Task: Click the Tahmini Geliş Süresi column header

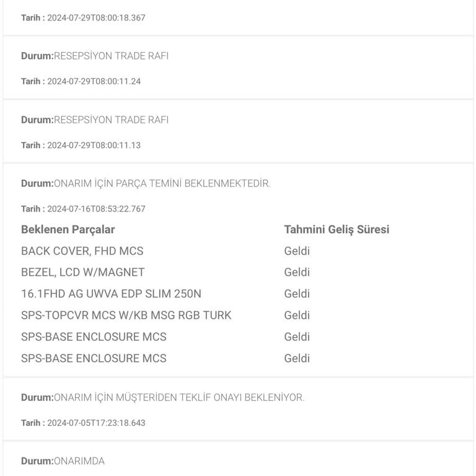Action: tap(337, 230)
